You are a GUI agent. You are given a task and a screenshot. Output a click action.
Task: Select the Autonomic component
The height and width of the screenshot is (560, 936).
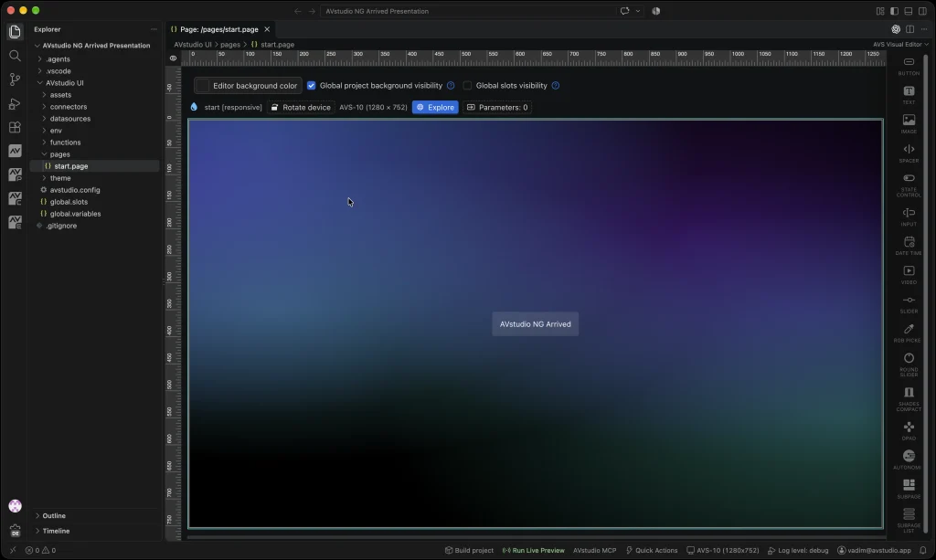tap(909, 460)
